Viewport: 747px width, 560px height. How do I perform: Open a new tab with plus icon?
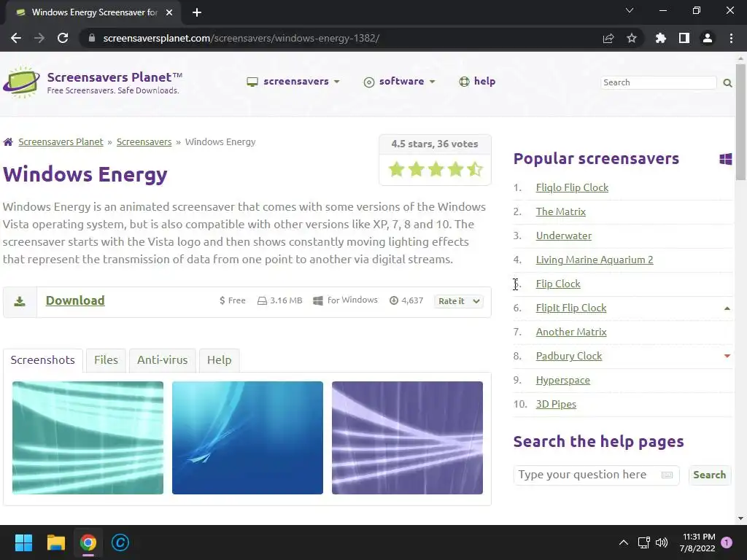[x=197, y=12]
